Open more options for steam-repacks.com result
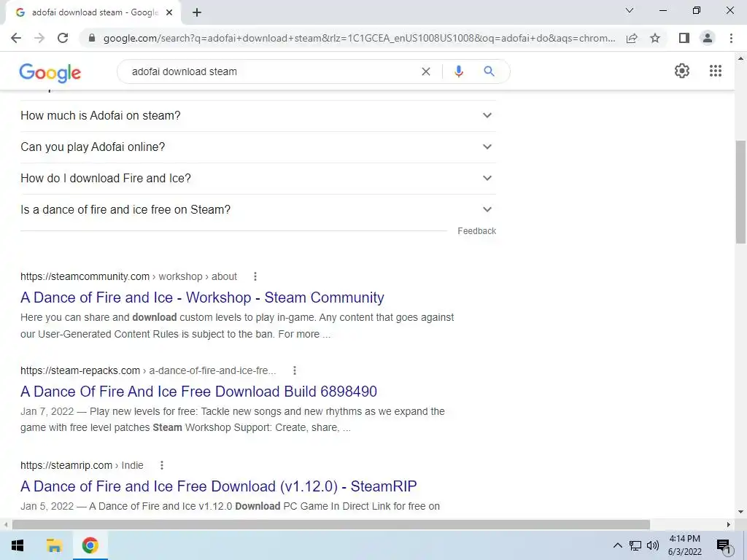Viewport: 747px width, 560px height. point(295,370)
